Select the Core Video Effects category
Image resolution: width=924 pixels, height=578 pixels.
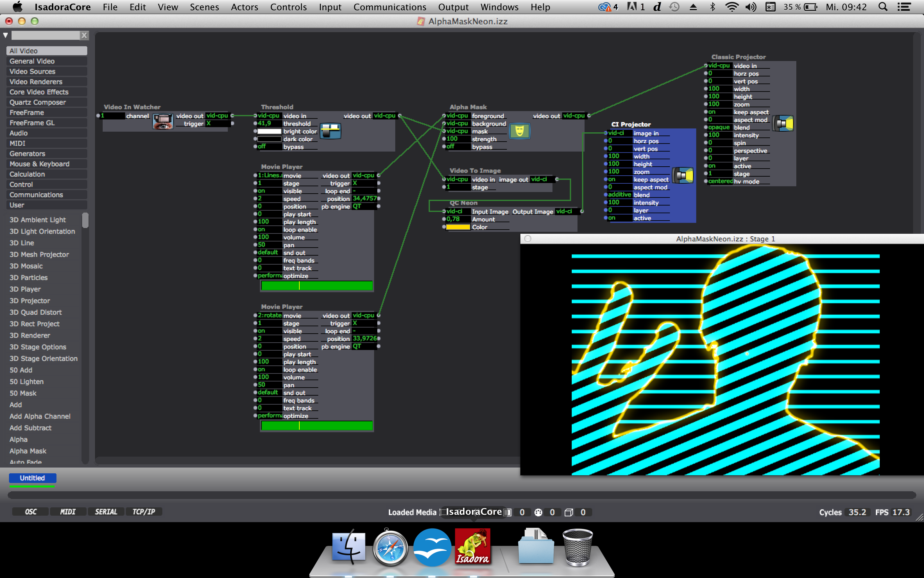point(47,92)
